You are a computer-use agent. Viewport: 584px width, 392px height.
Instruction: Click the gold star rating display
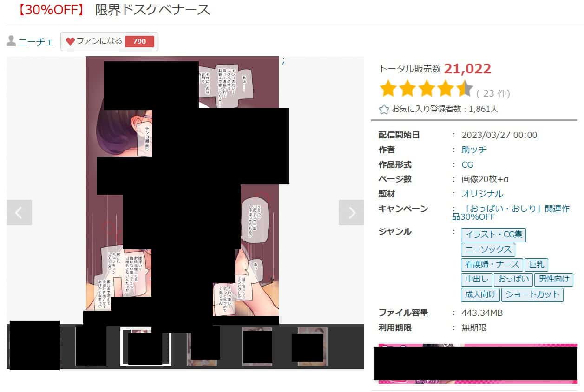pyautogui.click(x=426, y=88)
